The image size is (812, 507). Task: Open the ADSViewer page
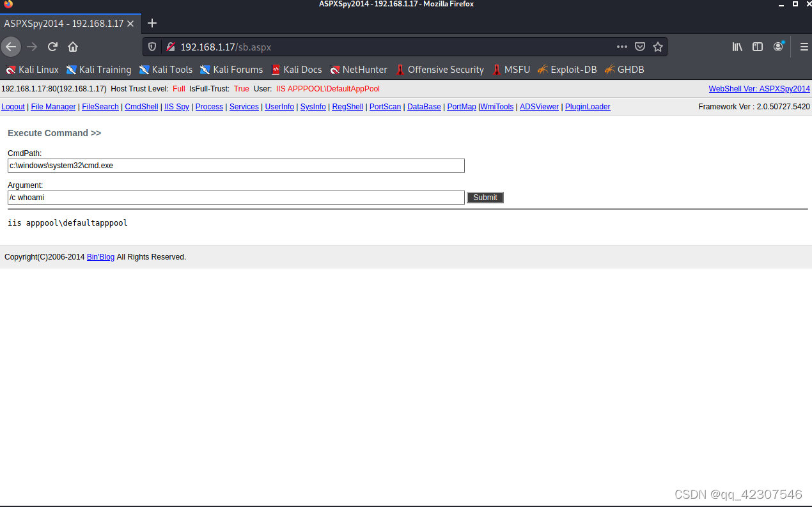point(539,107)
